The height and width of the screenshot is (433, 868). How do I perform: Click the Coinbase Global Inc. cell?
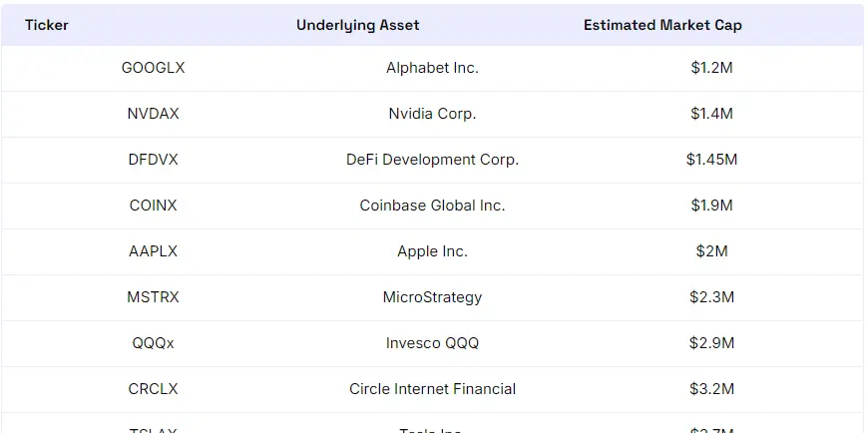pyautogui.click(x=432, y=206)
